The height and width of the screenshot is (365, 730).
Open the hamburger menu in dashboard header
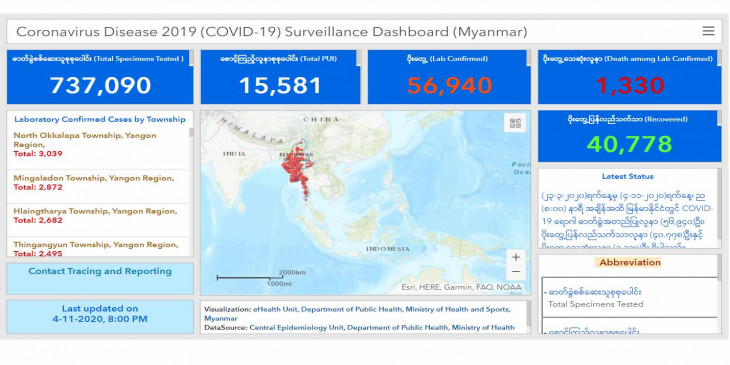[x=708, y=31]
